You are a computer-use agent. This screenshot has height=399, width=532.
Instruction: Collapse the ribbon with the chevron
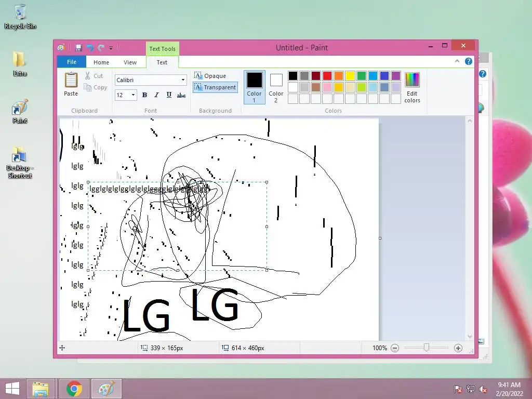tap(457, 61)
